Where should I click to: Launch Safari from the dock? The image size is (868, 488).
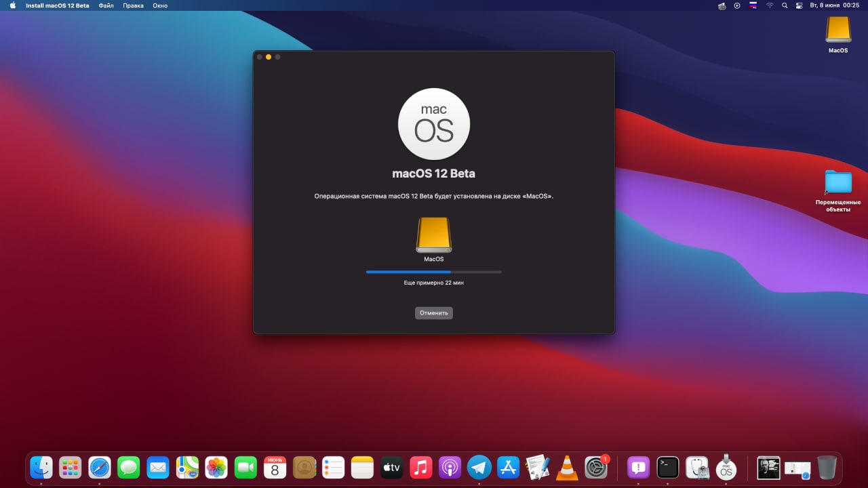(100, 467)
